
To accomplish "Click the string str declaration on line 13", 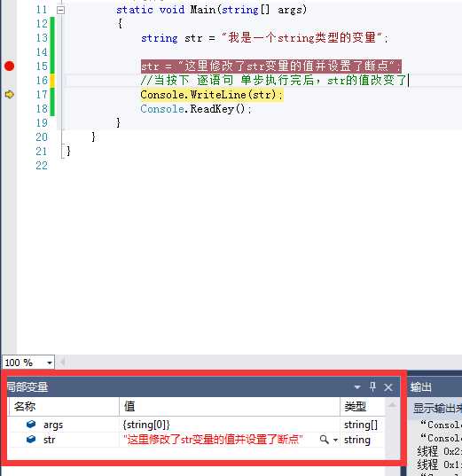I will (264, 38).
